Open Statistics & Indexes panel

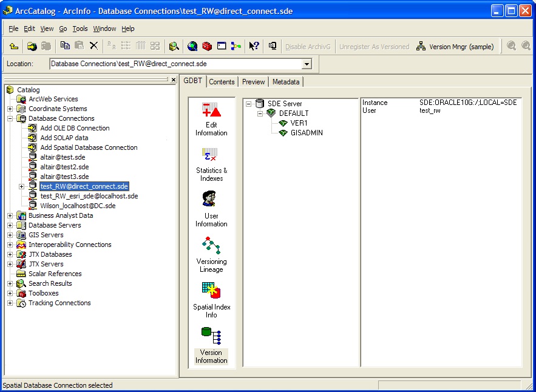click(212, 164)
